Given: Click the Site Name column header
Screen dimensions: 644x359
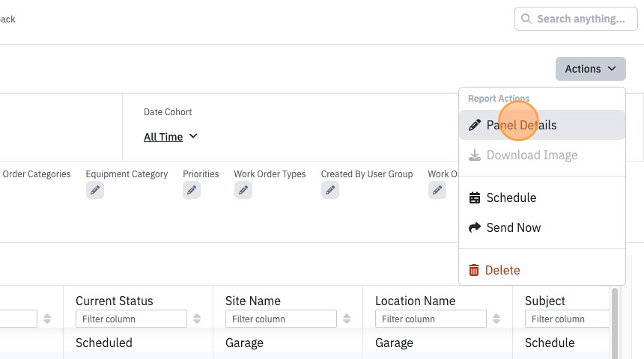Looking at the screenshot, I should (253, 301).
